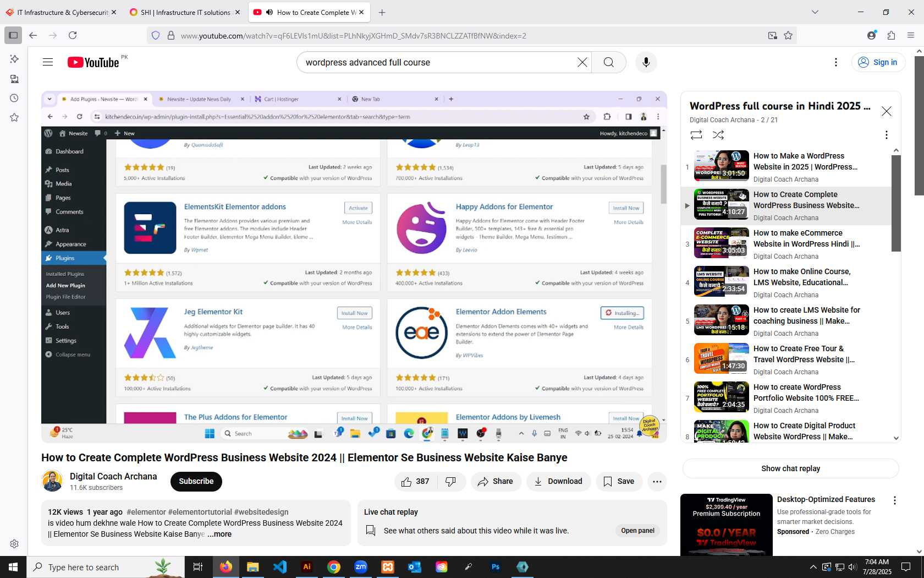Open Firefox account icon
This screenshot has width=924, height=578.
tap(871, 35)
